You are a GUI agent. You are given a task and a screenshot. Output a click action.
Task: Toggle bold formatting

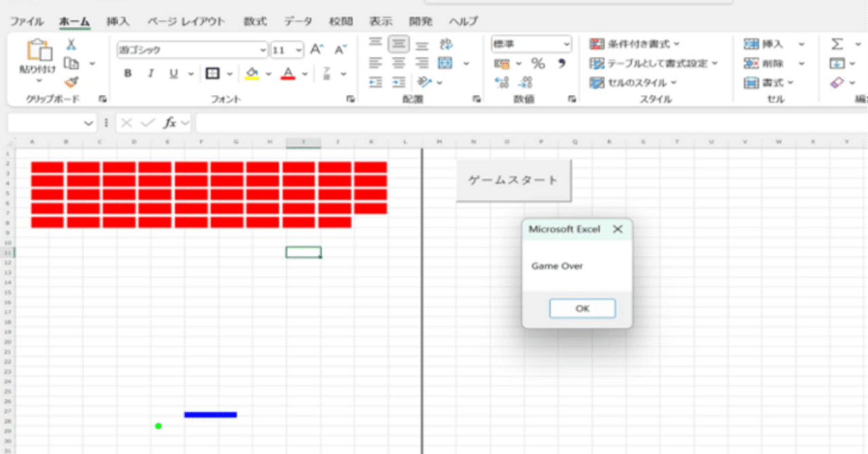tap(127, 75)
